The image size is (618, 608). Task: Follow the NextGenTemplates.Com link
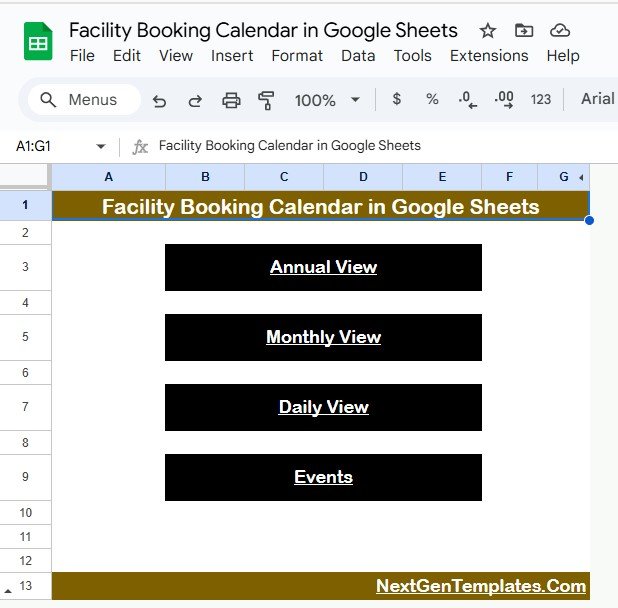481,586
